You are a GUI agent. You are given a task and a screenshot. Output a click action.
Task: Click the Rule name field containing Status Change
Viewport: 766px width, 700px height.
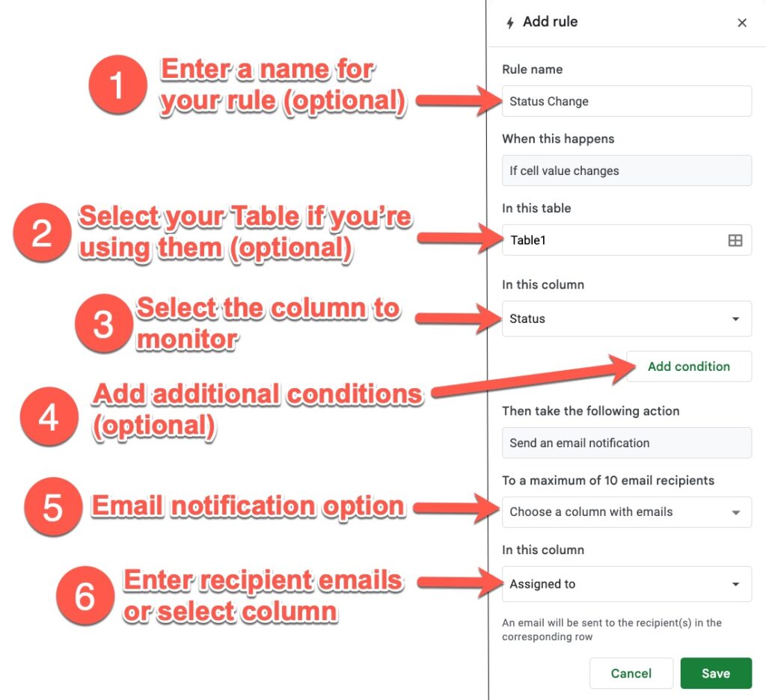[x=626, y=101]
